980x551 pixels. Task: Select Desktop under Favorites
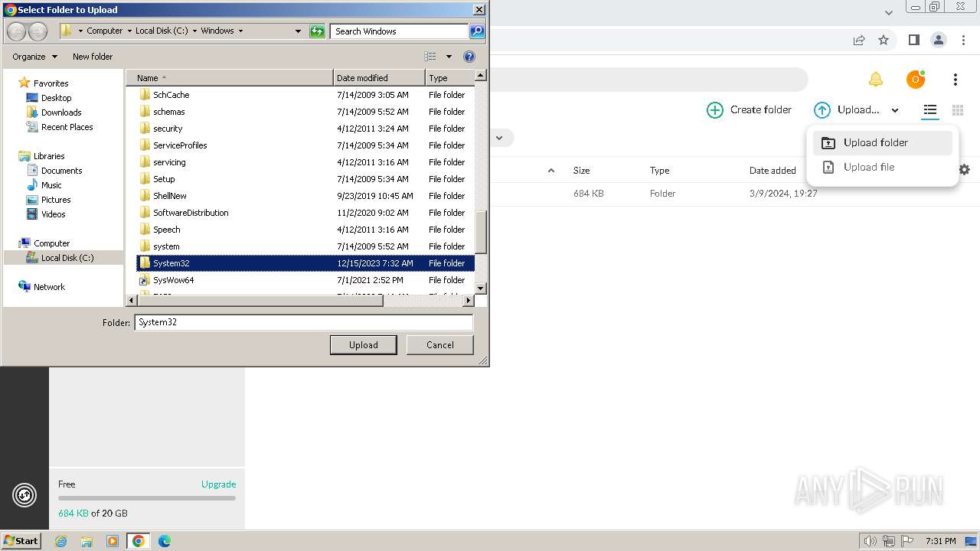pyautogui.click(x=56, y=98)
